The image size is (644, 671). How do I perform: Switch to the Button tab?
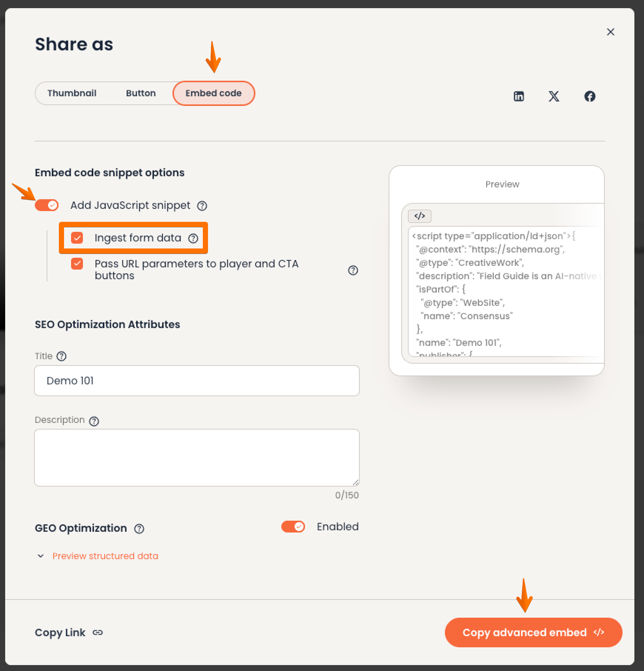tap(141, 93)
